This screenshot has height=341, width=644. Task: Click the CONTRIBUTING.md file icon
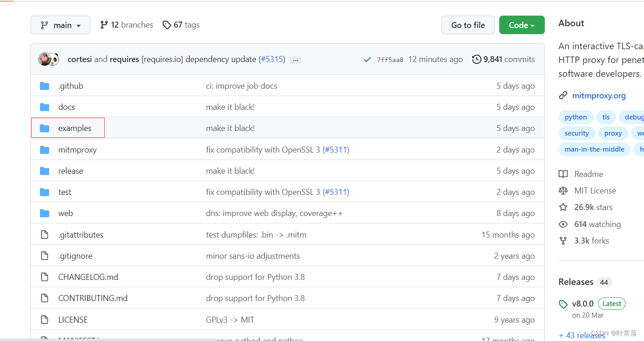45,298
